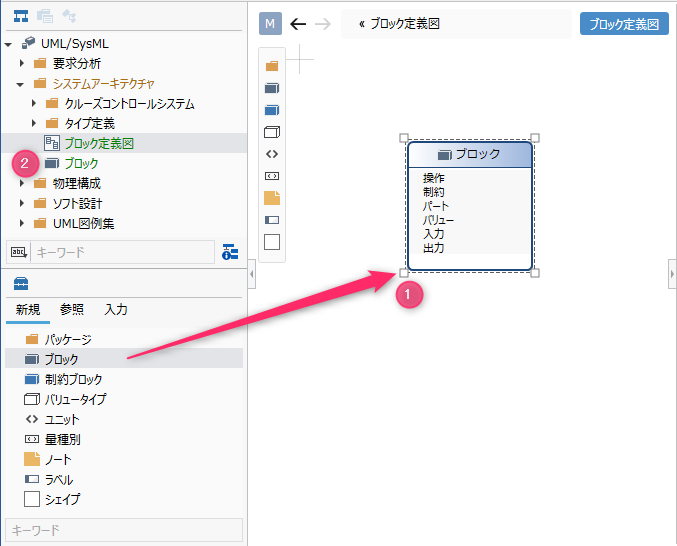This screenshot has width=677, height=546.
Task: Select block tool in diagram palette
Action: pos(272,88)
